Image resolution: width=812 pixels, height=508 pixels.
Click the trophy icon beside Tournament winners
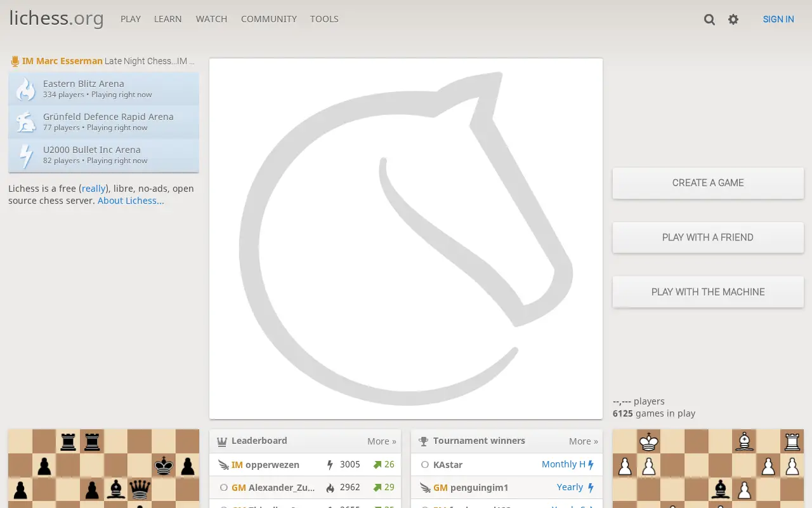(424, 441)
